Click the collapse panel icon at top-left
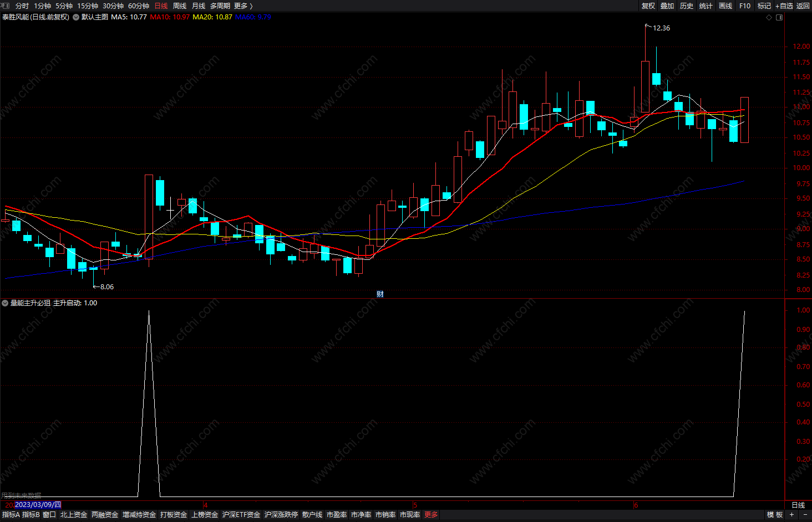 [x=5, y=6]
